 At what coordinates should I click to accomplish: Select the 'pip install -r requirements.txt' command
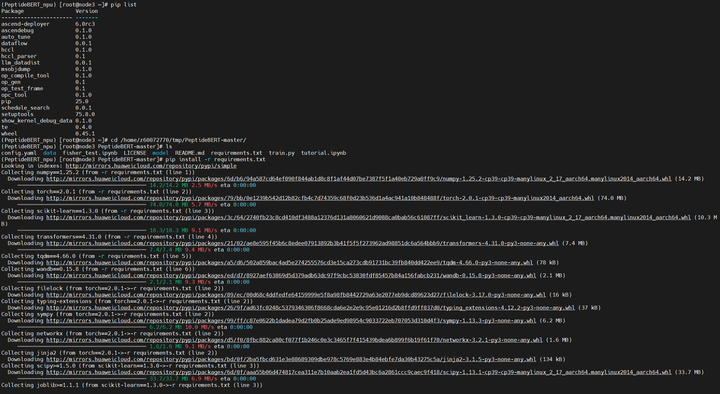pos(216,159)
